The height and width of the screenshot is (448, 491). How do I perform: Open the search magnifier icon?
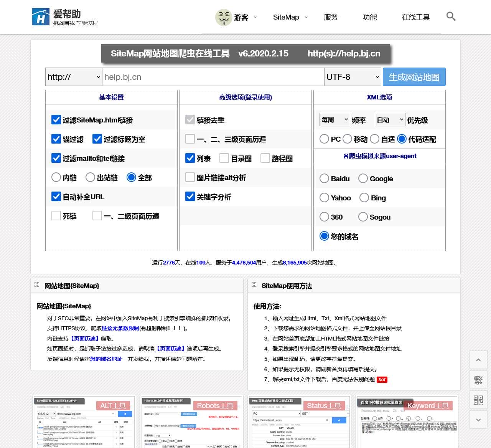(x=451, y=17)
